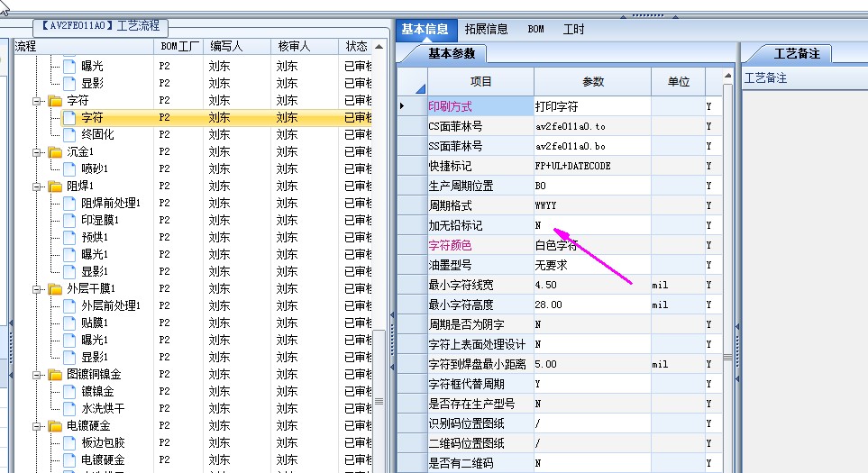Click the document icon beside 镀镍金
The image size is (868, 473).
point(69,392)
